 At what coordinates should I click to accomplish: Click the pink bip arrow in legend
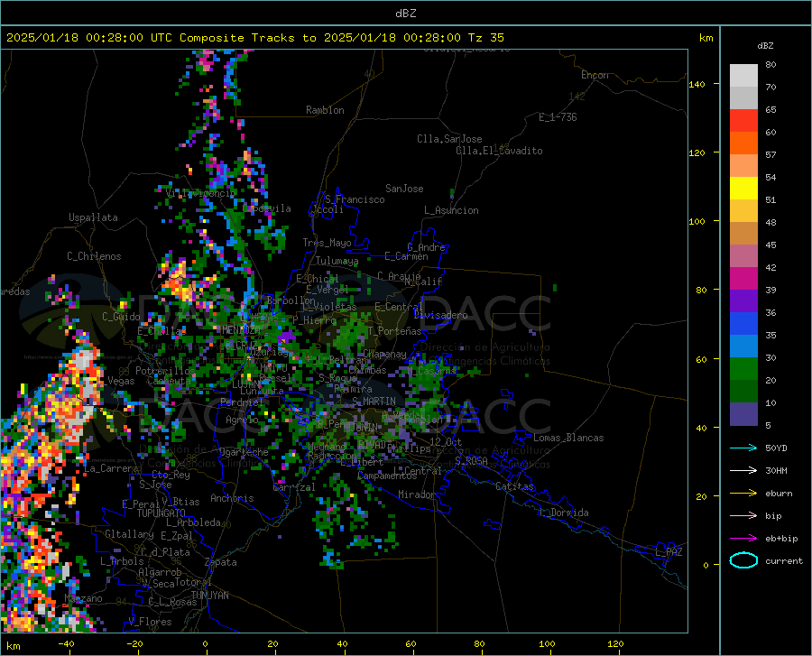point(743,516)
